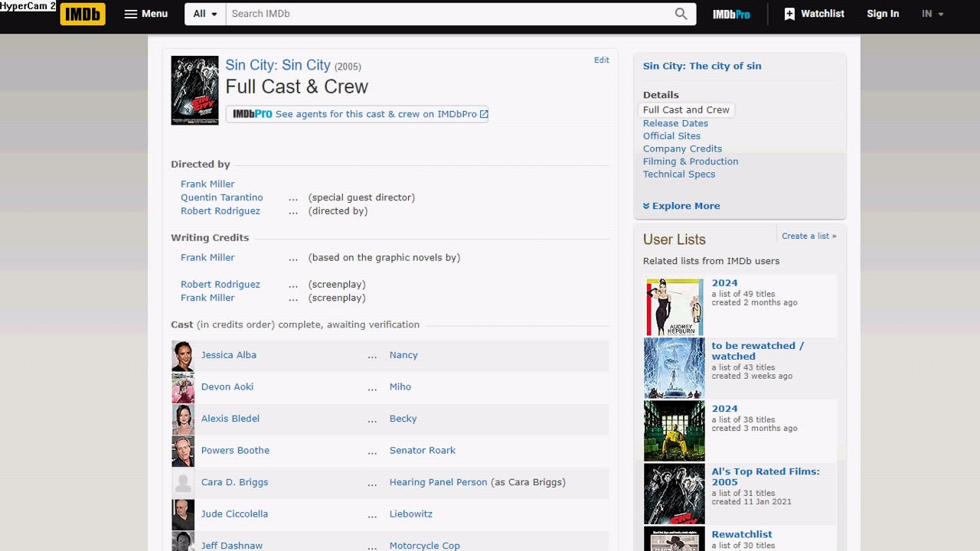Expand the Explore More section

pyautogui.click(x=681, y=206)
